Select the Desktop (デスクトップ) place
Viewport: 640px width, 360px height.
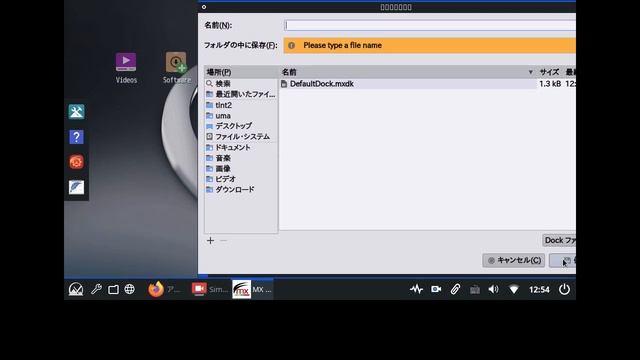click(x=241, y=126)
